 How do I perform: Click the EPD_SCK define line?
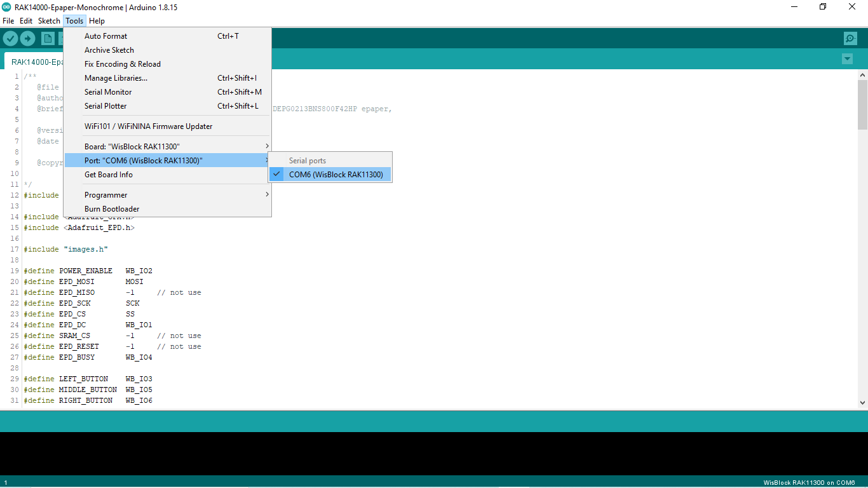tap(82, 303)
